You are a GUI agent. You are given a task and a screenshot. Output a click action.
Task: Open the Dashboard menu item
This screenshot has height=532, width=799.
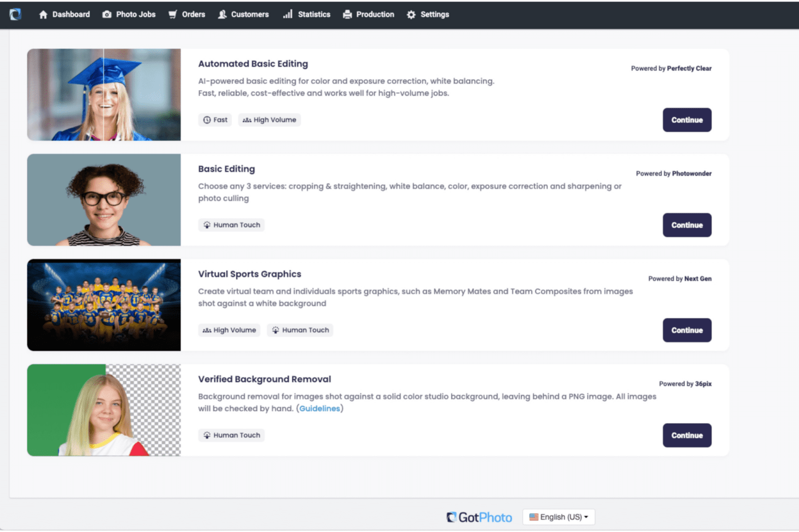(64, 14)
